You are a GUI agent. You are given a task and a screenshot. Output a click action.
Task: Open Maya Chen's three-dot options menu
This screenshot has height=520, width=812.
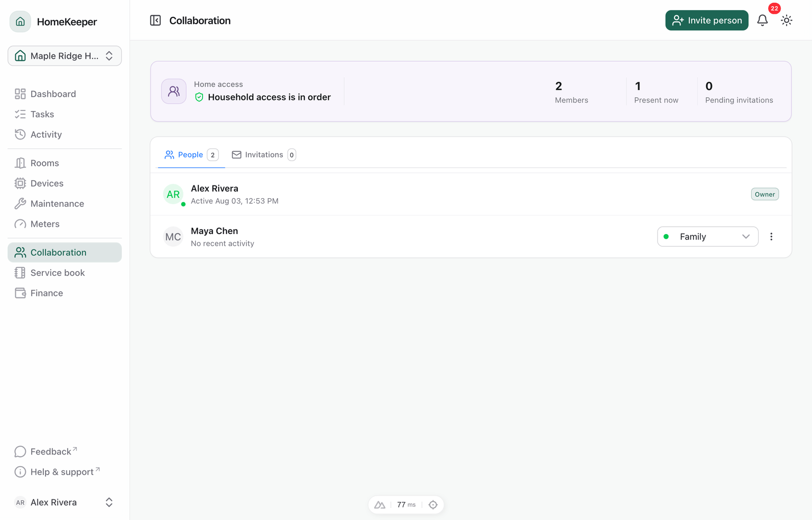tap(771, 237)
